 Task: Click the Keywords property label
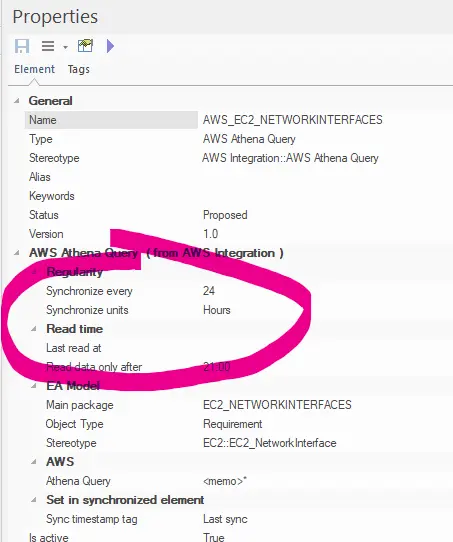pyautogui.click(x=52, y=196)
